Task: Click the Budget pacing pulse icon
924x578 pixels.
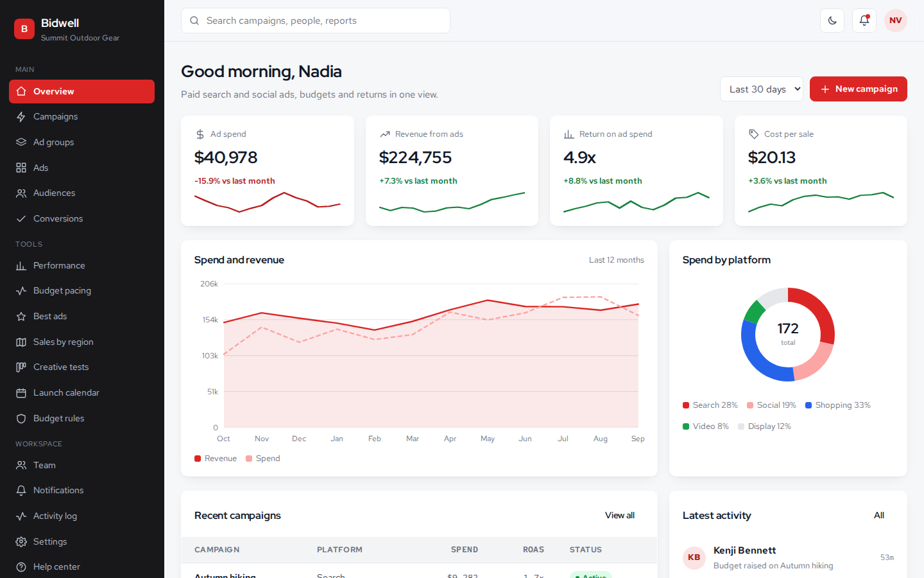Action: [21, 291]
